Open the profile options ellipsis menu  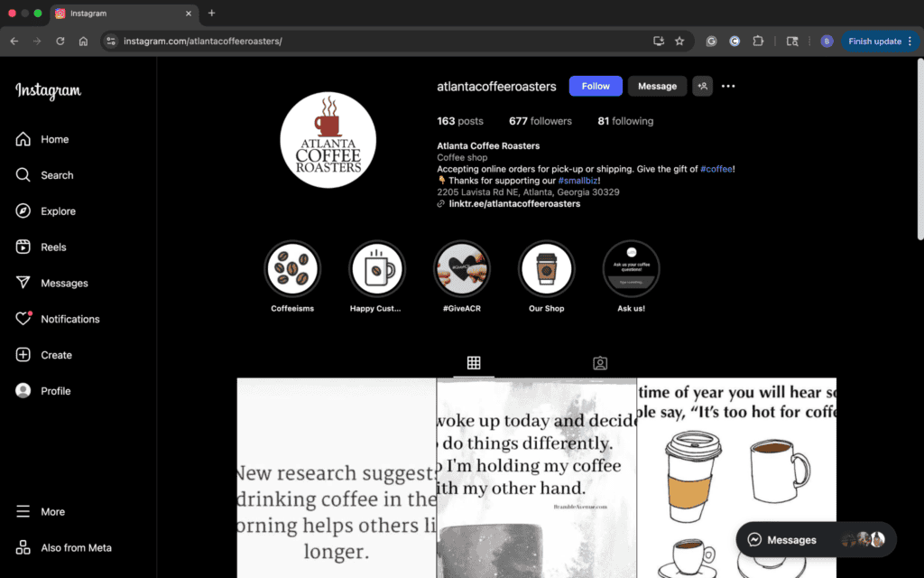tap(728, 86)
